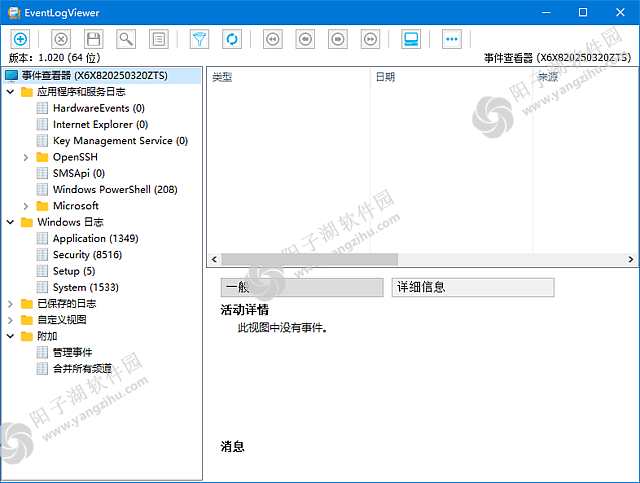
Task: Click the 合并所有频道 log icon
Action: 42,369
